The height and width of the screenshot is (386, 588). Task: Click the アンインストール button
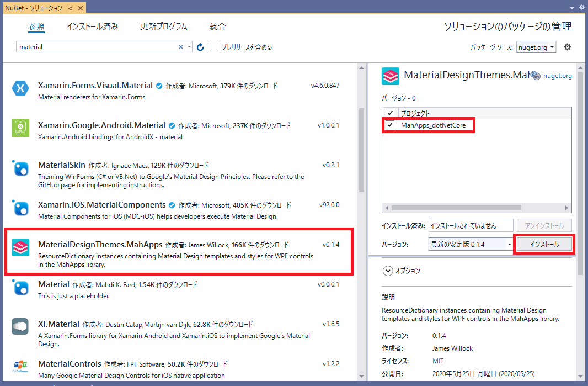coord(544,226)
